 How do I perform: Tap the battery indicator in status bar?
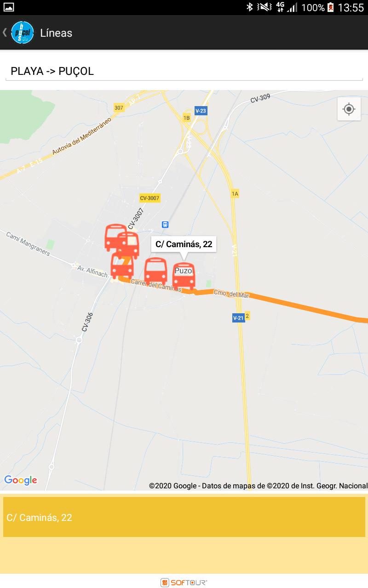(x=330, y=7)
